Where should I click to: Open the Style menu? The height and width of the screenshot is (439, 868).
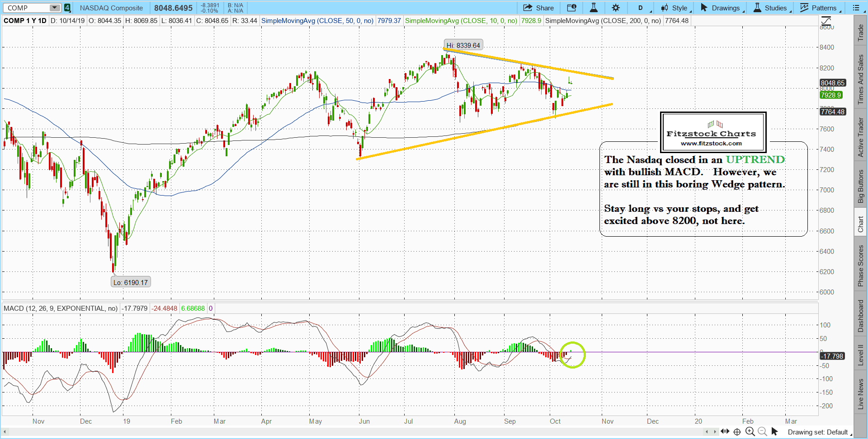coord(675,8)
